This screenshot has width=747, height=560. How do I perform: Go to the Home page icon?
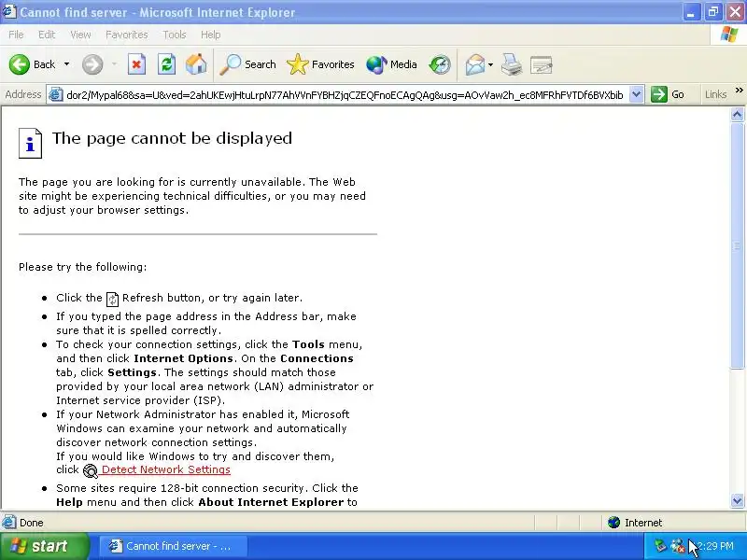tap(196, 64)
